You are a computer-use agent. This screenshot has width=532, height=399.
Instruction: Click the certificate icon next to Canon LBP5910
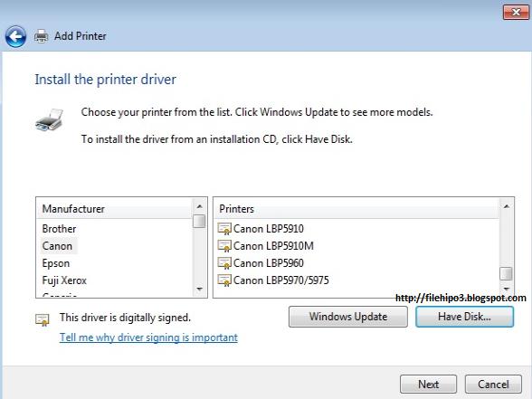coord(224,229)
